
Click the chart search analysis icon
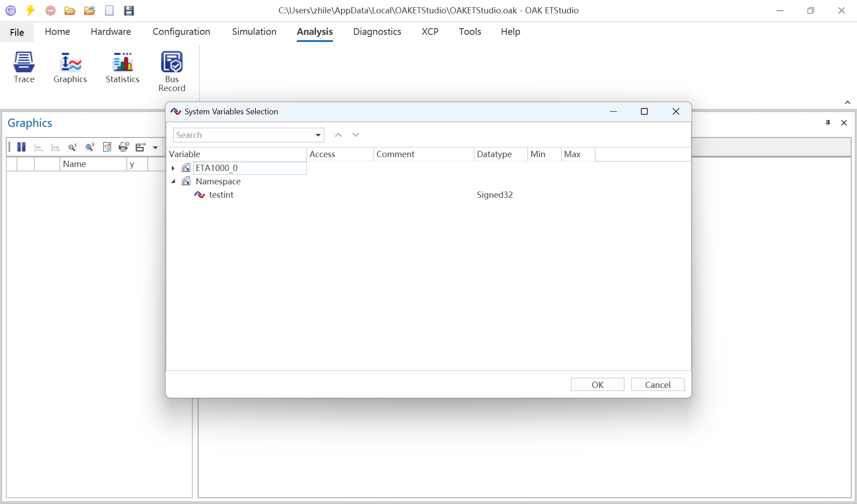(107, 147)
